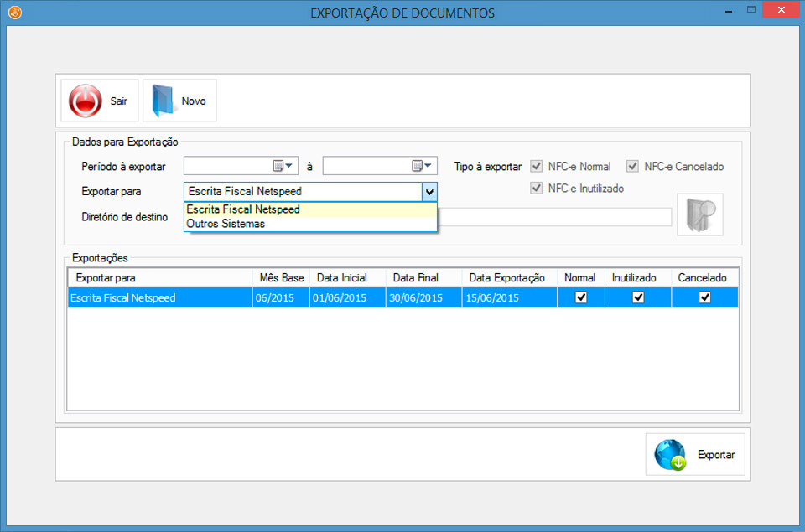Toggle Inutilizado checkbox in the exports row
The image size is (805, 532).
[x=638, y=297]
